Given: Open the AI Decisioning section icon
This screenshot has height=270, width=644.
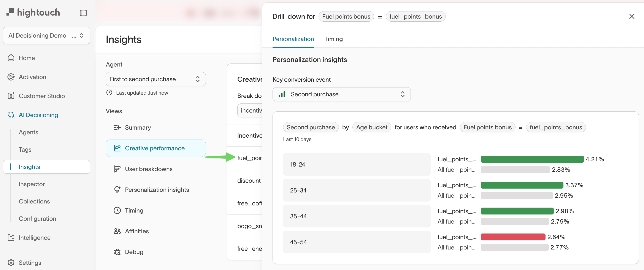Looking at the screenshot, I should (11, 115).
